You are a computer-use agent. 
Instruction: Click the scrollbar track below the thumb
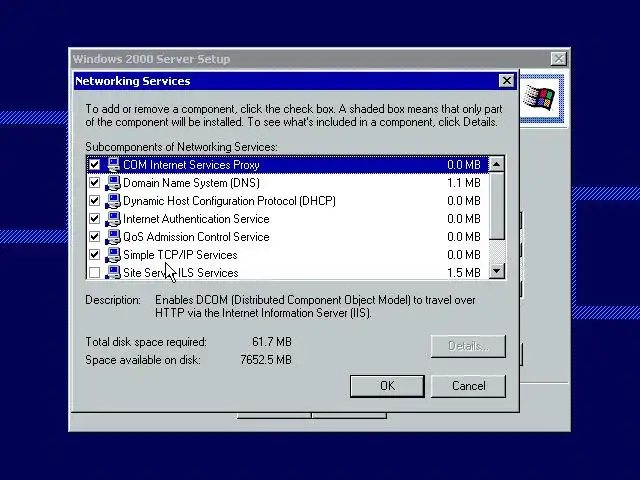point(497,251)
